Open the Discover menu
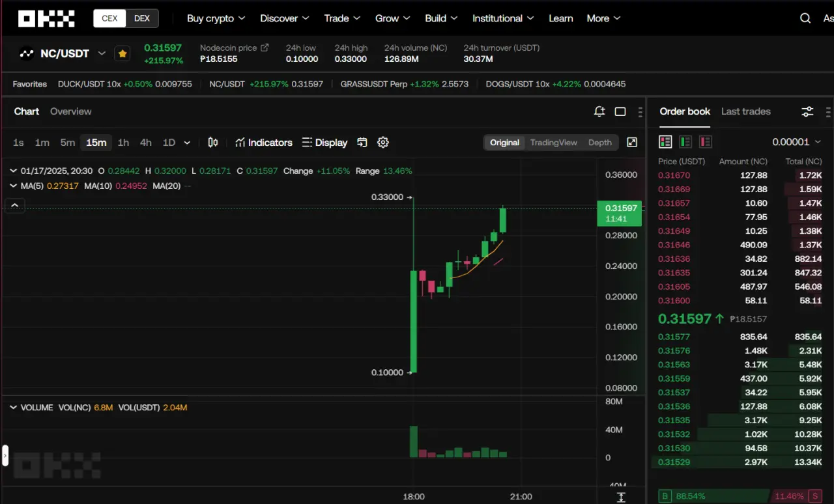Screen dimensions: 834x504 pos(285,18)
